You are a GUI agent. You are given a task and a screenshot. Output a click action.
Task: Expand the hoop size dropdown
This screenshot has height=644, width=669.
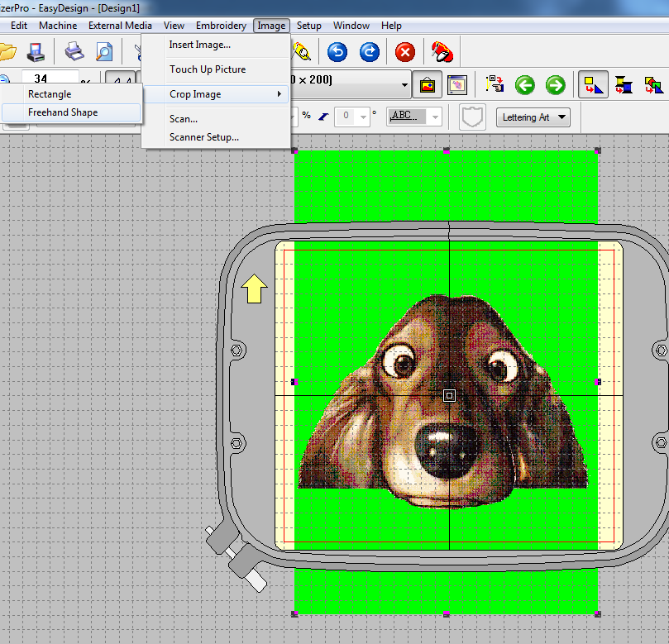coord(404,85)
